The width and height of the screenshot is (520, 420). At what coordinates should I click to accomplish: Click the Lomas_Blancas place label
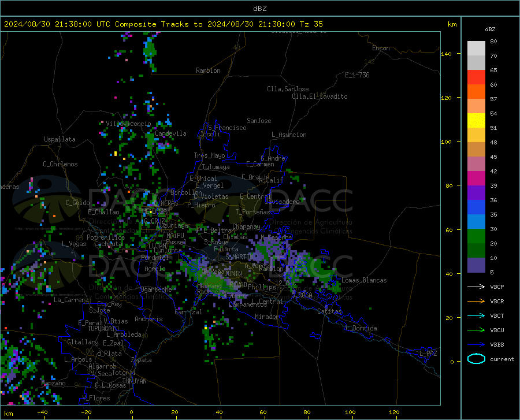(x=364, y=280)
